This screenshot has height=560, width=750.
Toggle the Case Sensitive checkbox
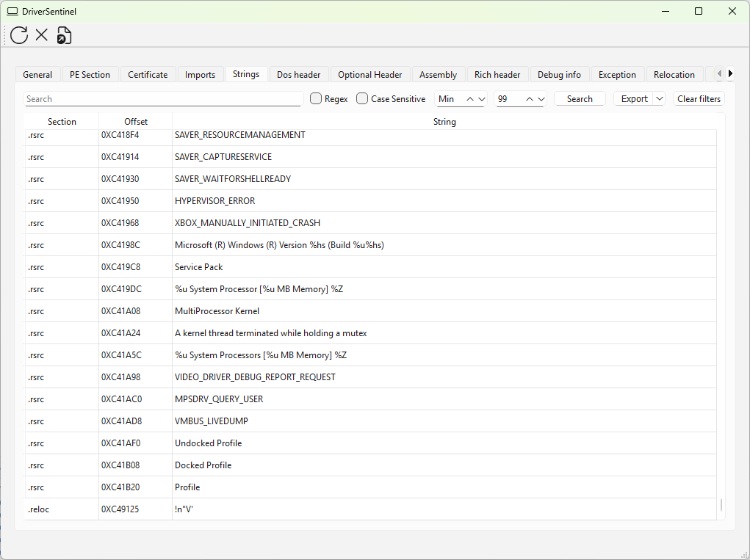(x=362, y=99)
